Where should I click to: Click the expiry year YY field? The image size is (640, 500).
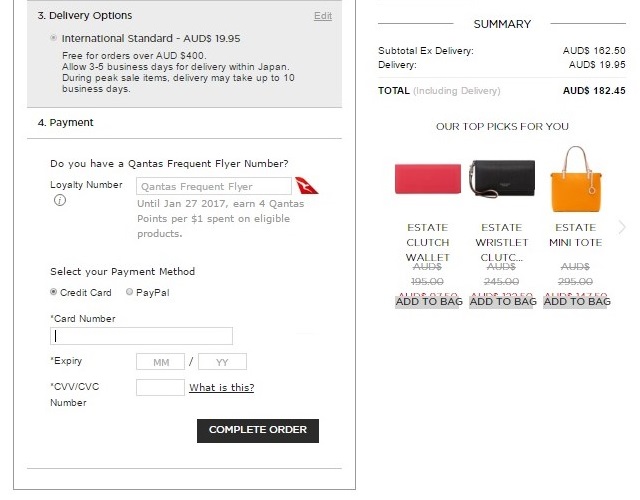coord(222,362)
